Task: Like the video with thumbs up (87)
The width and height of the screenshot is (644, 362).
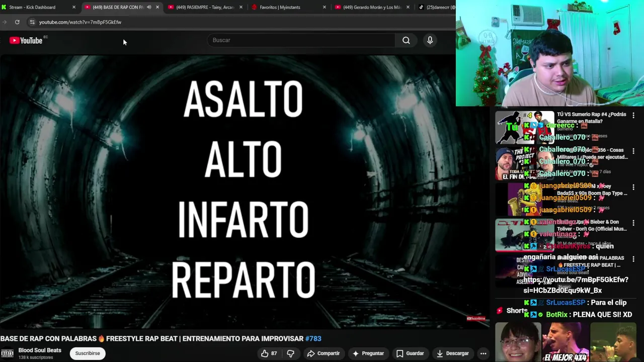Action: point(269,353)
